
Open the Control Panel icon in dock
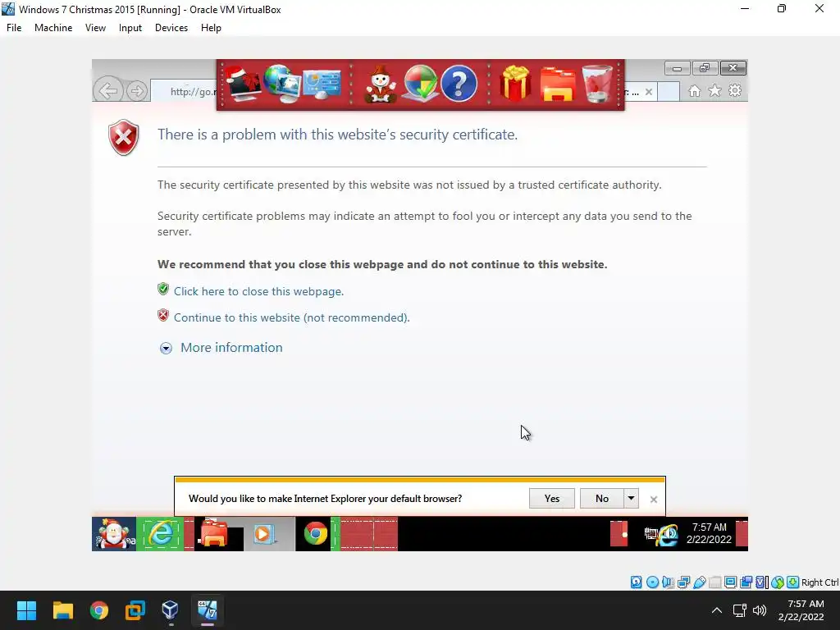pyautogui.click(x=322, y=84)
